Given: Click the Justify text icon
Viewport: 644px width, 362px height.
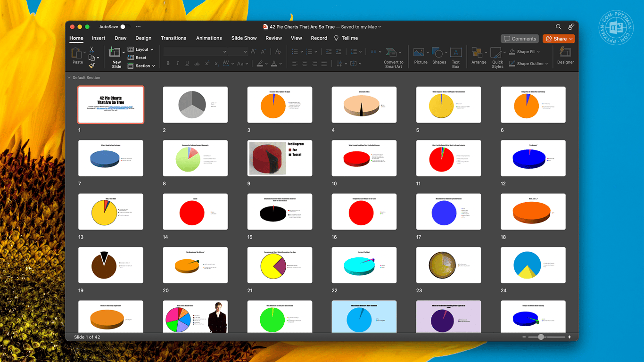Looking at the screenshot, I should click(x=324, y=63).
